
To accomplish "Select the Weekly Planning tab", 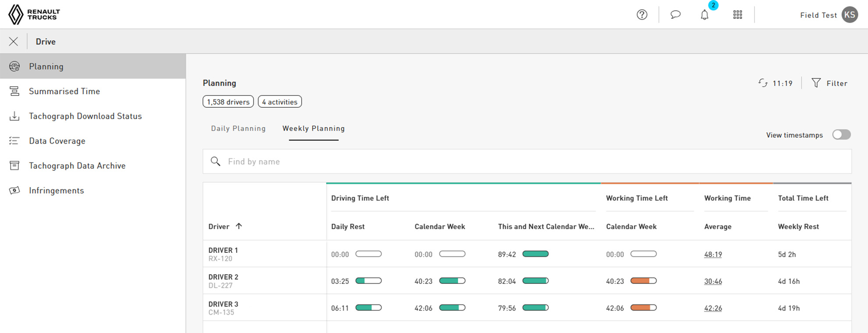I will tap(313, 128).
